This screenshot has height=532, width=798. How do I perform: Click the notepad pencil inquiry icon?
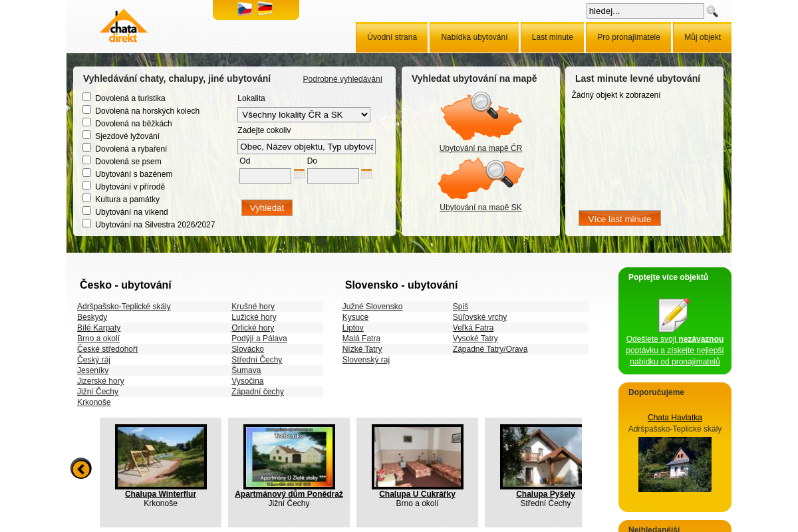point(674,315)
